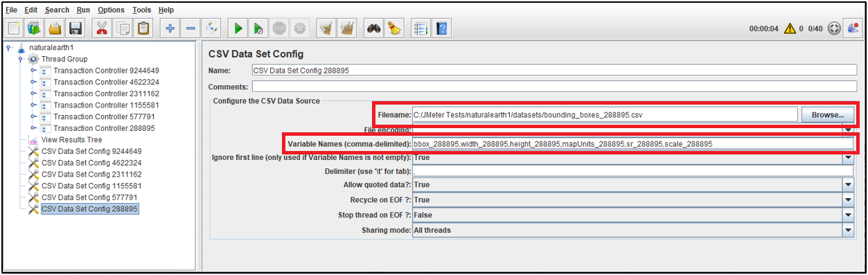Expand Transaction Controller 577791
The width and height of the screenshot is (868, 275).
33,116
